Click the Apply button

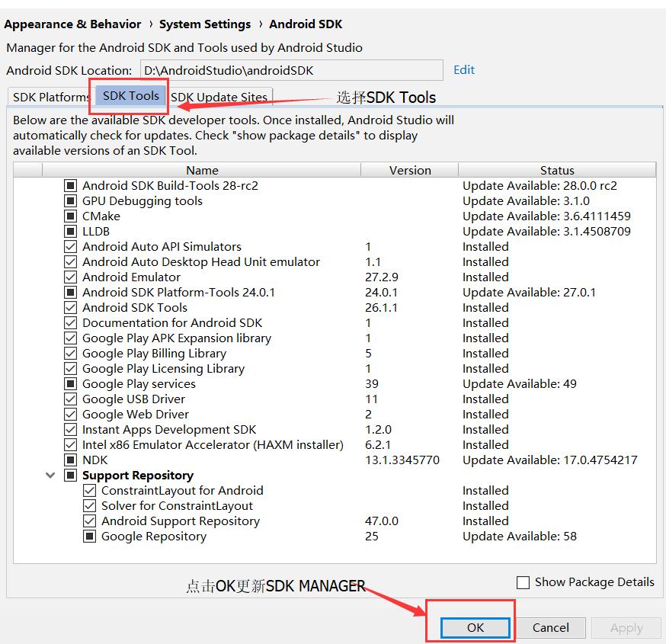(x=626, y=627)
